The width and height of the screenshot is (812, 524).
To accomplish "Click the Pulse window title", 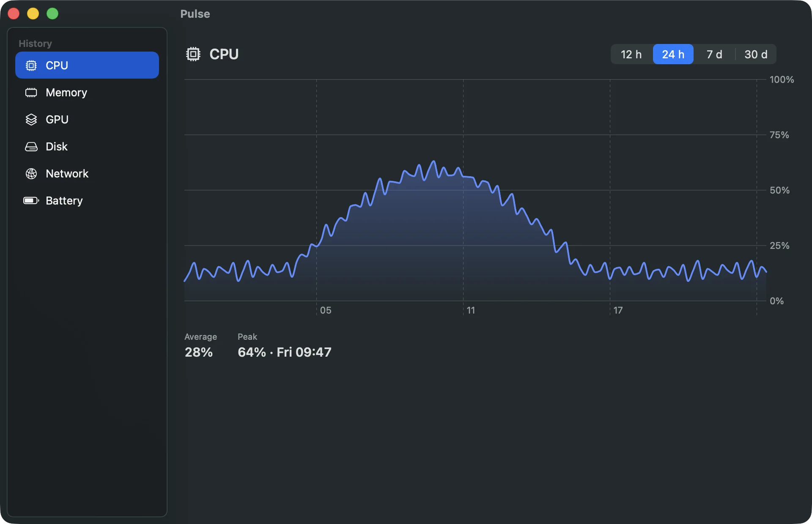I will tap(195, 14).
